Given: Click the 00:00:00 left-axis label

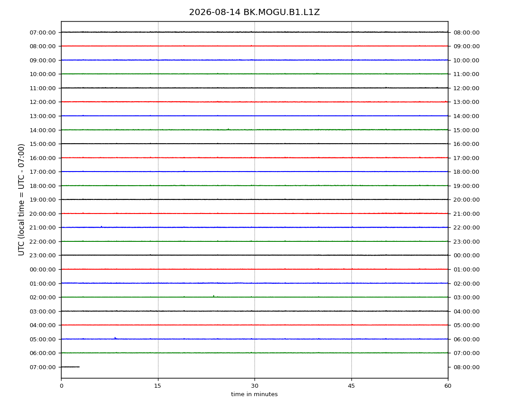Looking at the screenshot, I should [42, 270].
